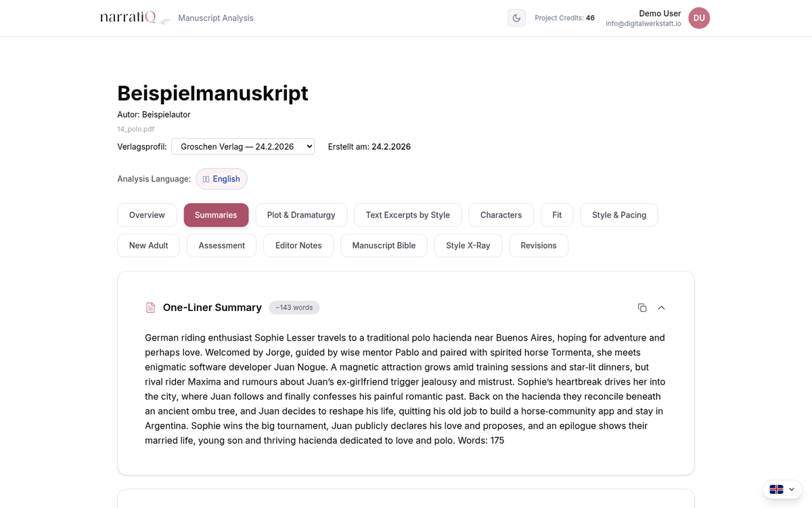This screenshot has width=812, height=508.
Task: Open the Editor Notes tab
Action: 298,245
